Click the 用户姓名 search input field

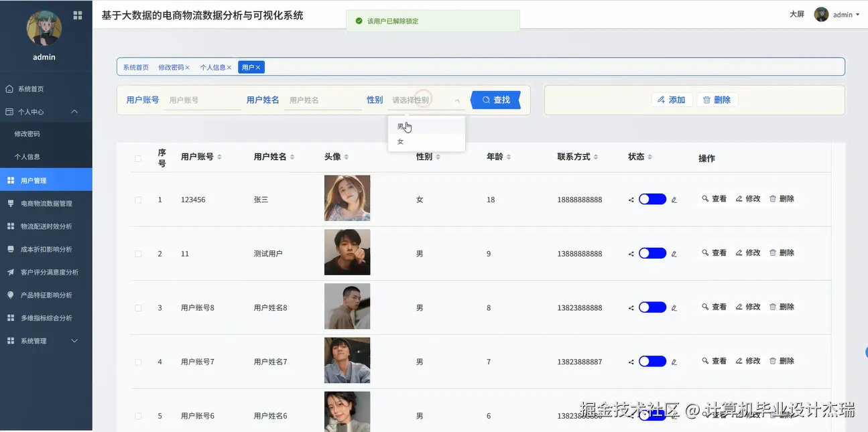coord(322,100)
